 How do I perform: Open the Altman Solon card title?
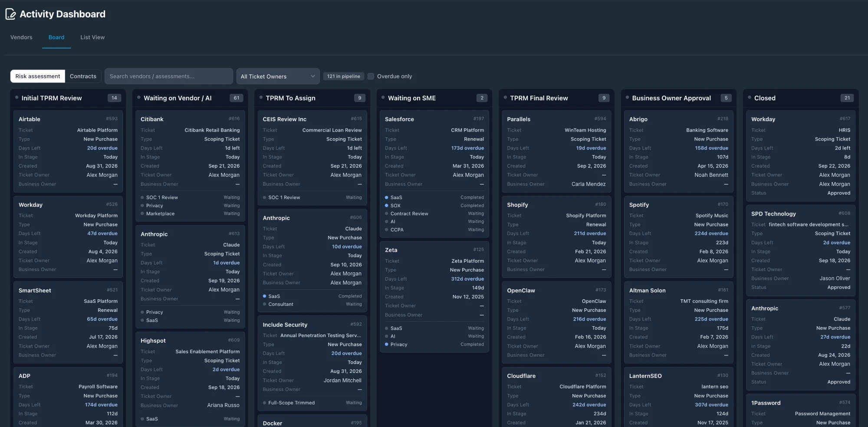(647, 291)
